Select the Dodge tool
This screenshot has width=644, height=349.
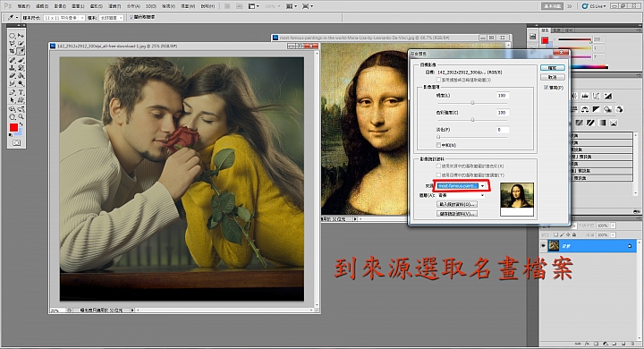click(x=21, y=83)
